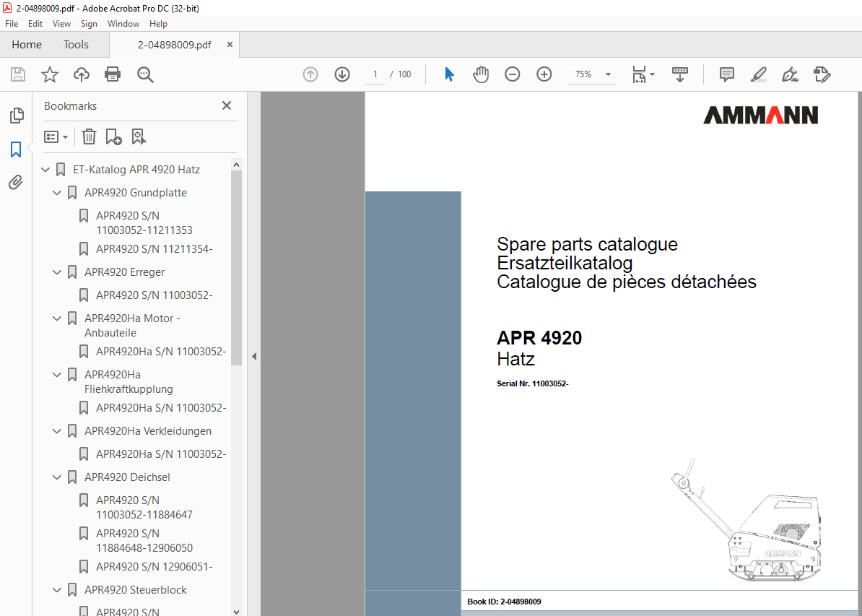Open the Page Thumbnails panel
Viewport: 862px width, 616px height.
pos(17,116)
